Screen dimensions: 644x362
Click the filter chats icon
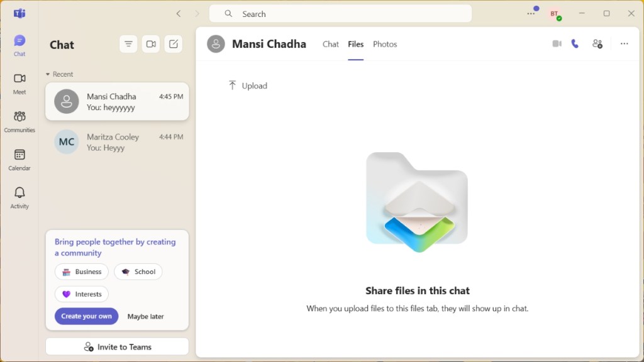[x=128, y=44]
